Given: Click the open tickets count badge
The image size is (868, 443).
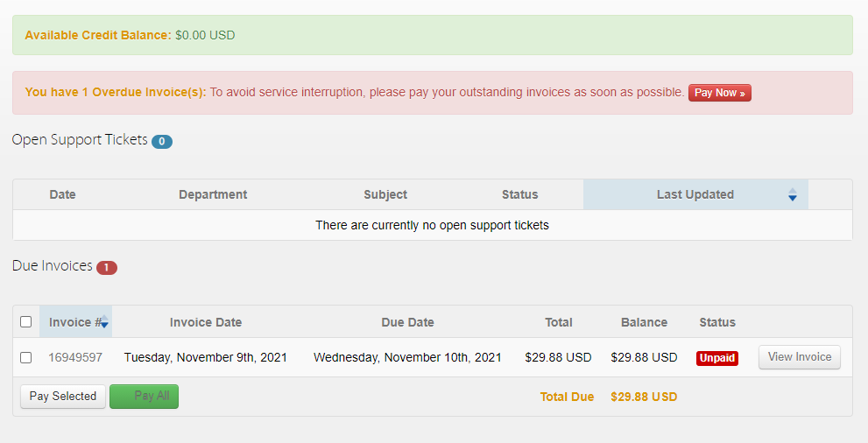Looking at the screenshot, I should [x=162, y=141].
